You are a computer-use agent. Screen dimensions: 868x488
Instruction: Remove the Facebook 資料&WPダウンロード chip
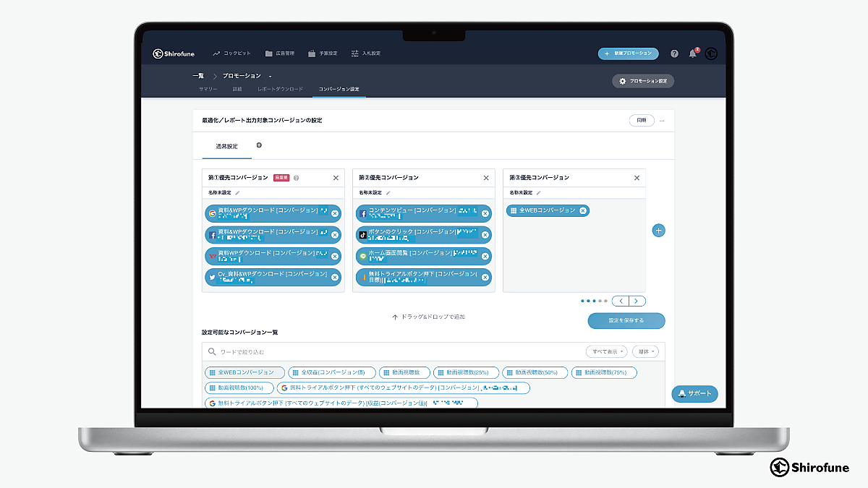335,234
